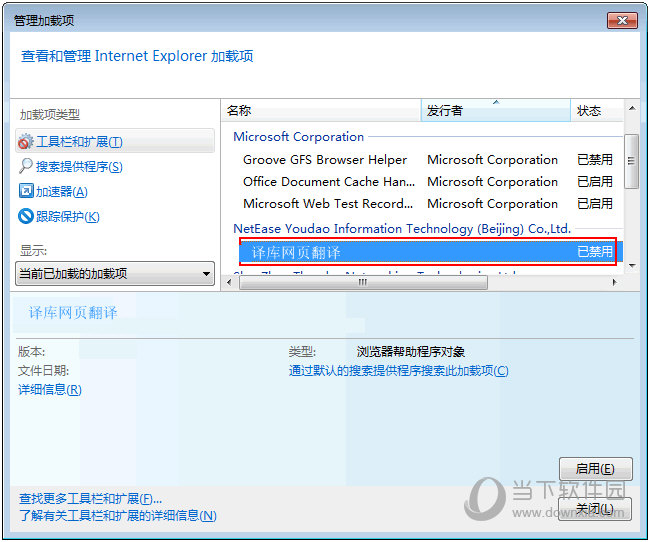Open the 详细信息 link
Screen dimensions: 649x542
pos(50,390)
